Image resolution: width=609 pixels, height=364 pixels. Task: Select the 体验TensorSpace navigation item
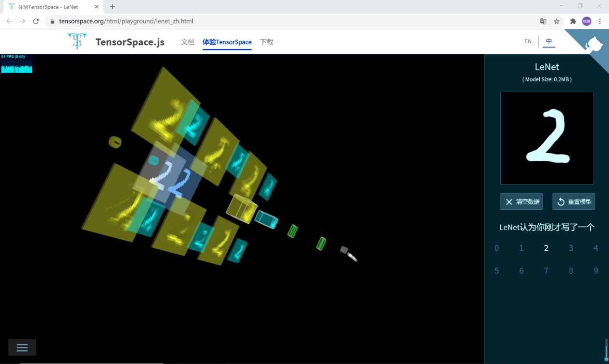coord(227,42)
